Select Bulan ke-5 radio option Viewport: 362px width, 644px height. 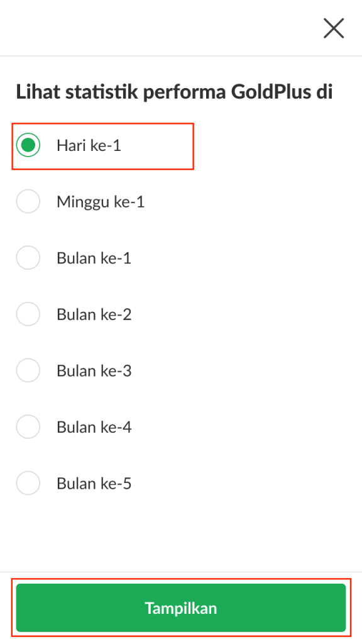click(x=28, y=483)
